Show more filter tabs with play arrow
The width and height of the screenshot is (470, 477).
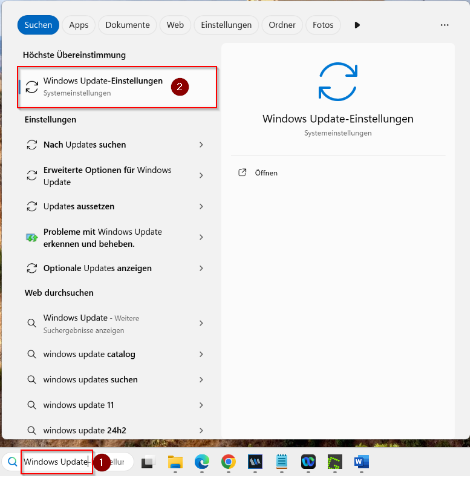point(357,25)
